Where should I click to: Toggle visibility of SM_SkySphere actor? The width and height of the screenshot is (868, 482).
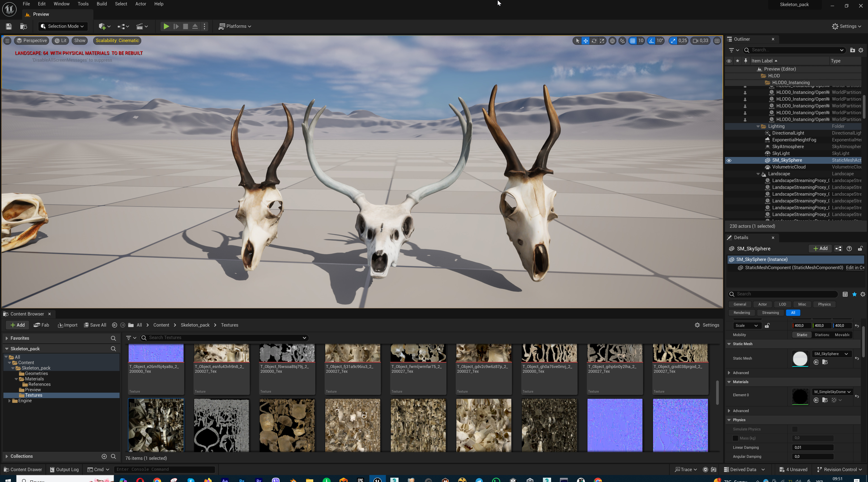tap(729, 160)
